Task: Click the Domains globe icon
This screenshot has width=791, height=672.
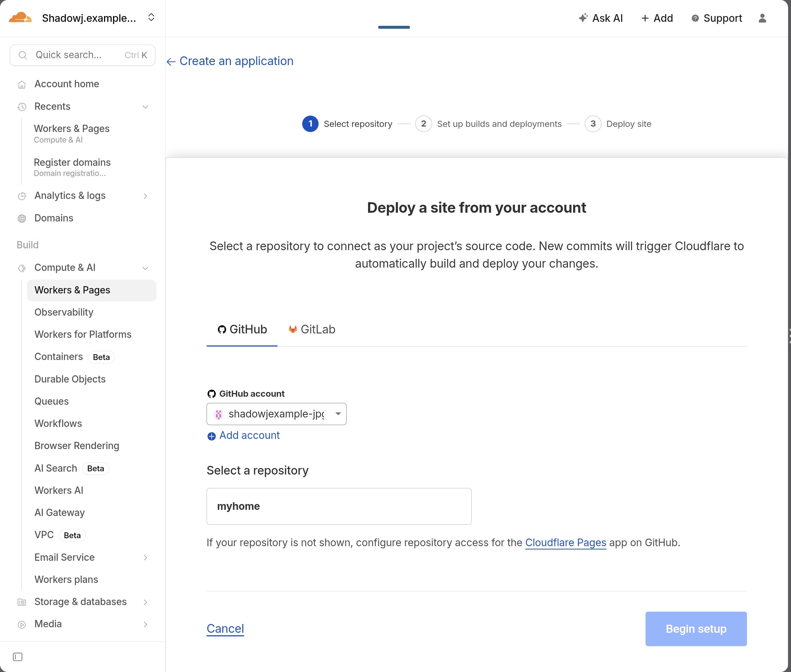Action: pos(22,218)
